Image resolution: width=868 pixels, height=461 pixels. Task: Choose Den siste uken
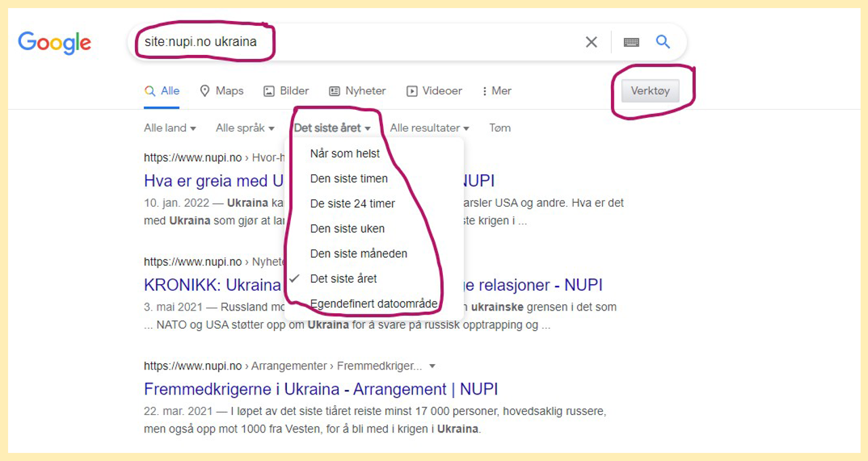374,228
